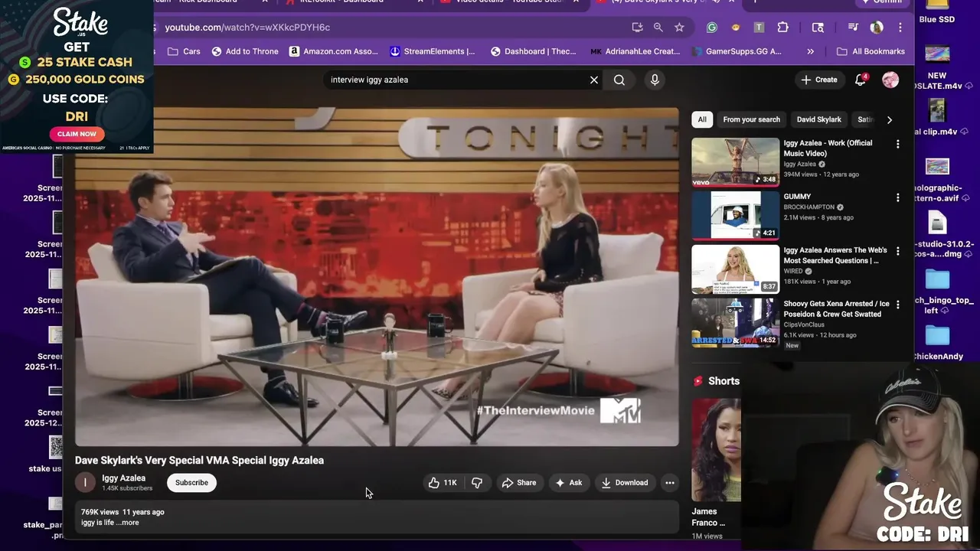Open the YouTube account avatar menu

click(x=890, y=80)
